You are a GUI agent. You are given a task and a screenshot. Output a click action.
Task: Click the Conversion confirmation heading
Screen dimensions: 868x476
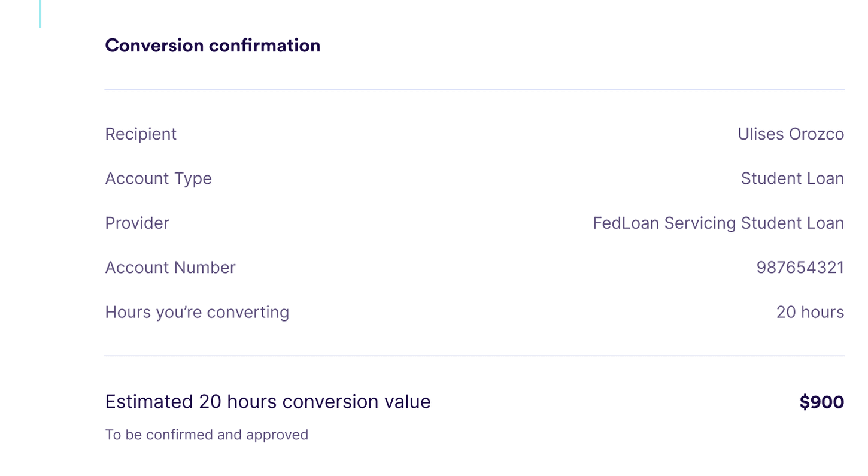(213, 46)
